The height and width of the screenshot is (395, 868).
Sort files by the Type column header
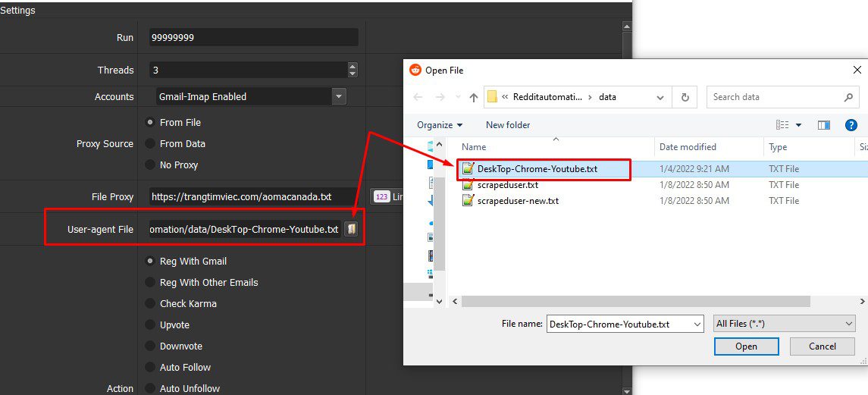point(778,147)
